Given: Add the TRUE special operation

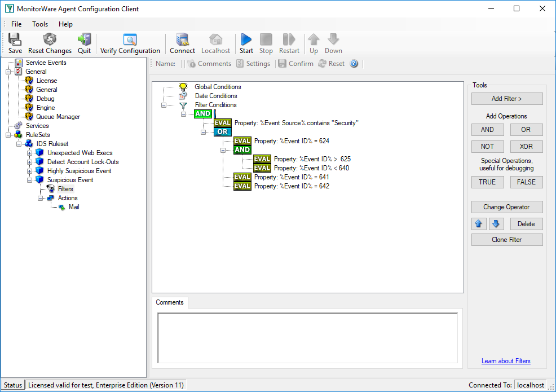Looking at the screenshot, I should tap(487, 182).
